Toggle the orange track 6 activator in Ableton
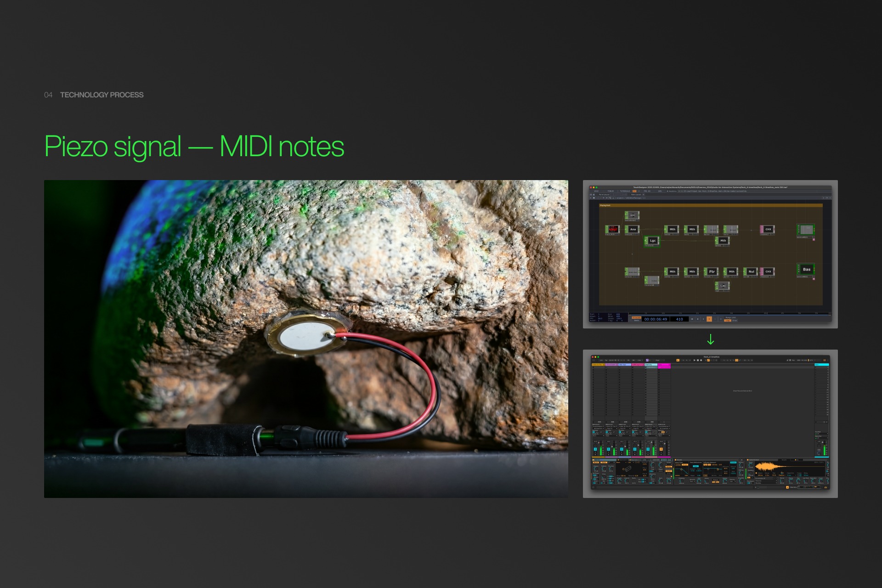882x588 pixels. pos(661,449)
